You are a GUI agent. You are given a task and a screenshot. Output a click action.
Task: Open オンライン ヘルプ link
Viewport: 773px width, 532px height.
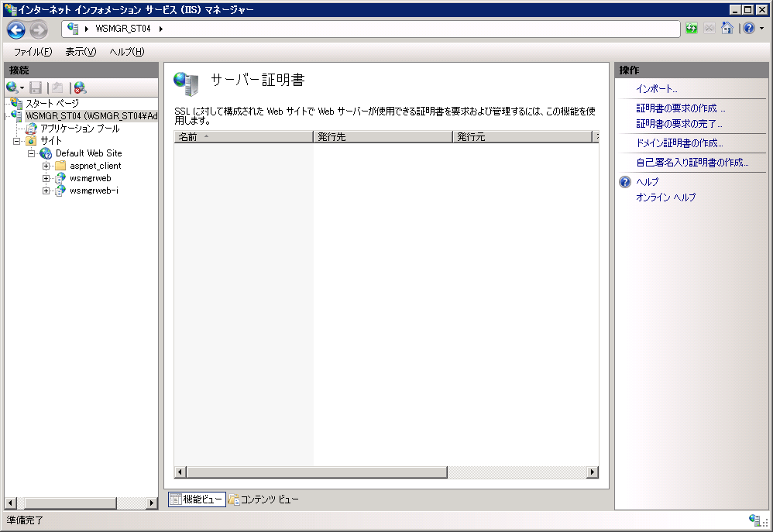(665, 197)
